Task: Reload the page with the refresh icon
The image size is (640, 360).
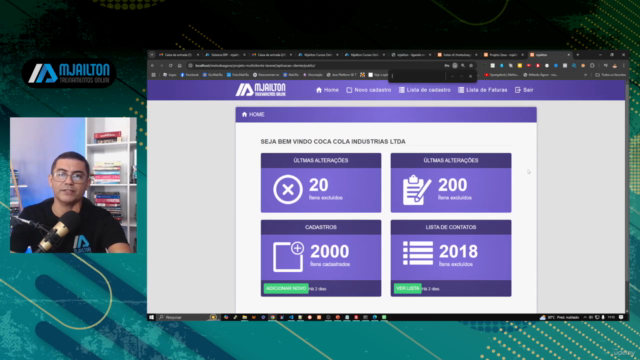Action: [171, 65]
